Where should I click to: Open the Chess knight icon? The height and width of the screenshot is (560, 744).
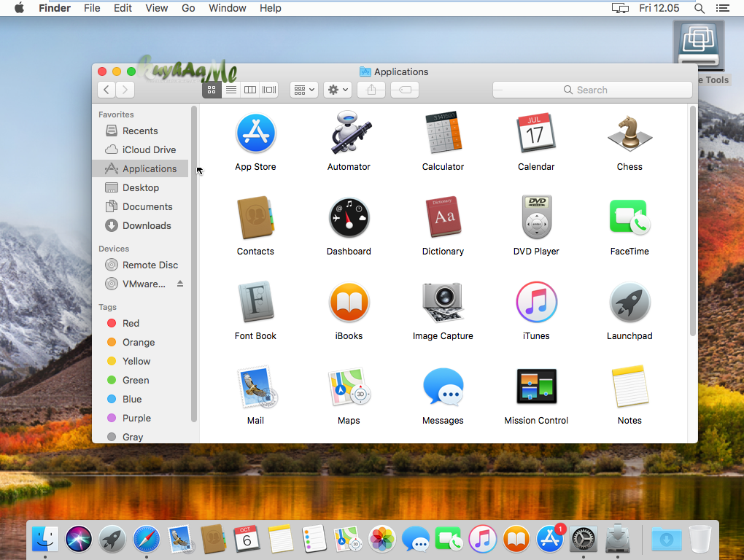tap(629, 133)
